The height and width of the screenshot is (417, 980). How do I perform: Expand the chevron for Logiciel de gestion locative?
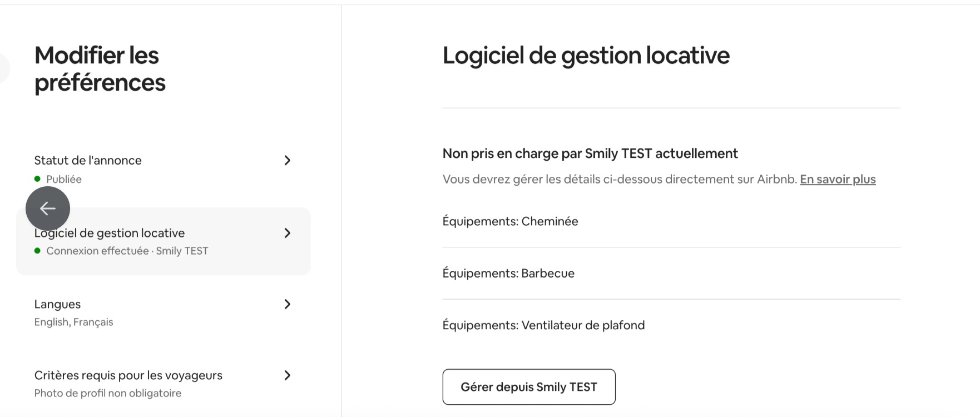[287, 233]
